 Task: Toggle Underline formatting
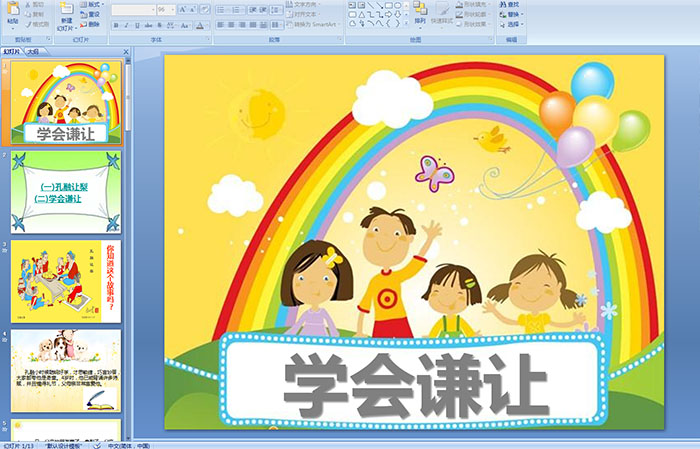tap(140, 25)
